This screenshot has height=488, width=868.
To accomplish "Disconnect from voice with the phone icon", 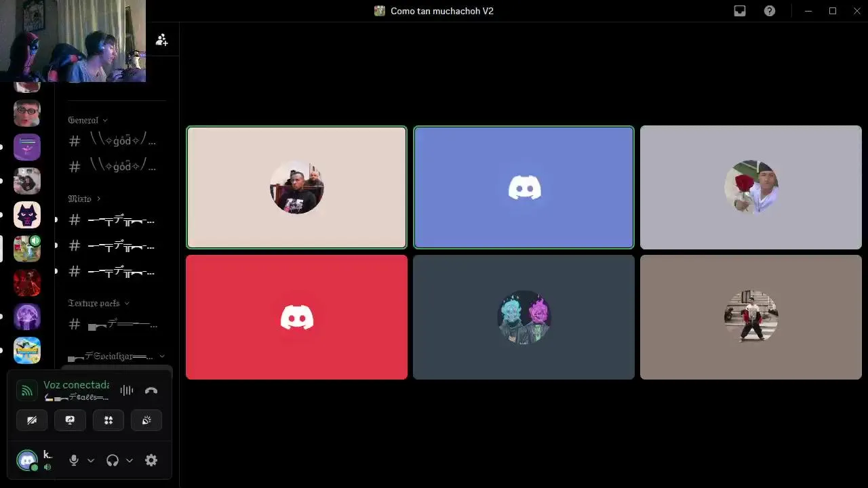I will (x=151, y=390).
